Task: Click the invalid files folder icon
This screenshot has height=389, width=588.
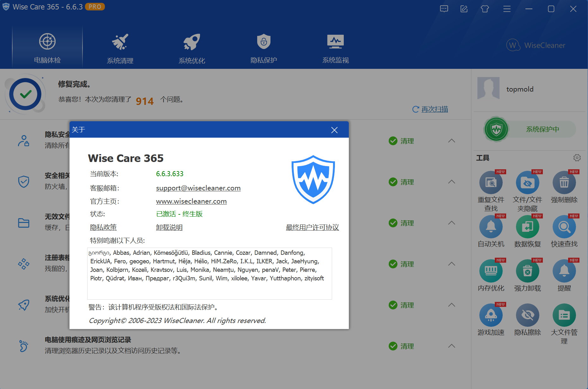Action: pyautogui.click(x=24, y=223)
